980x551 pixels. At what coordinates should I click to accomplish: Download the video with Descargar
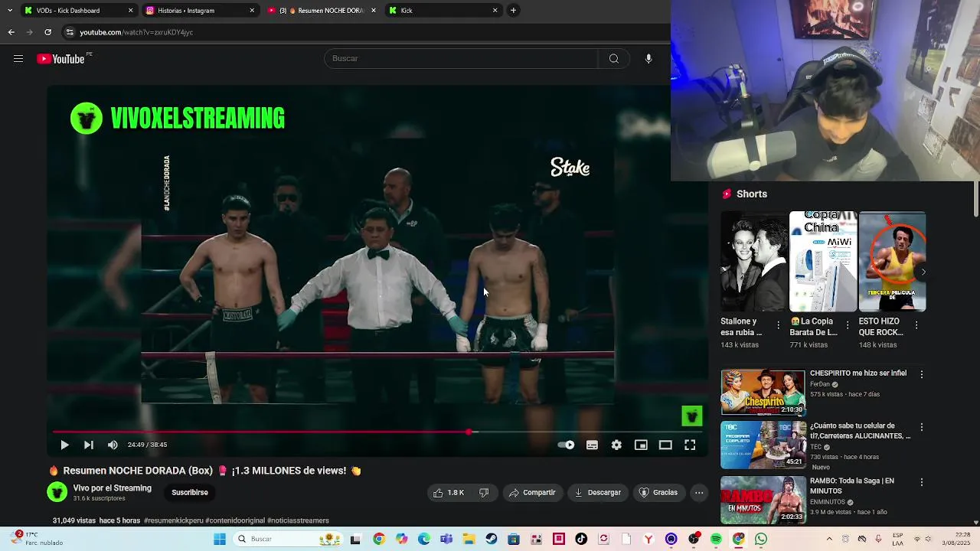(597, 493)
